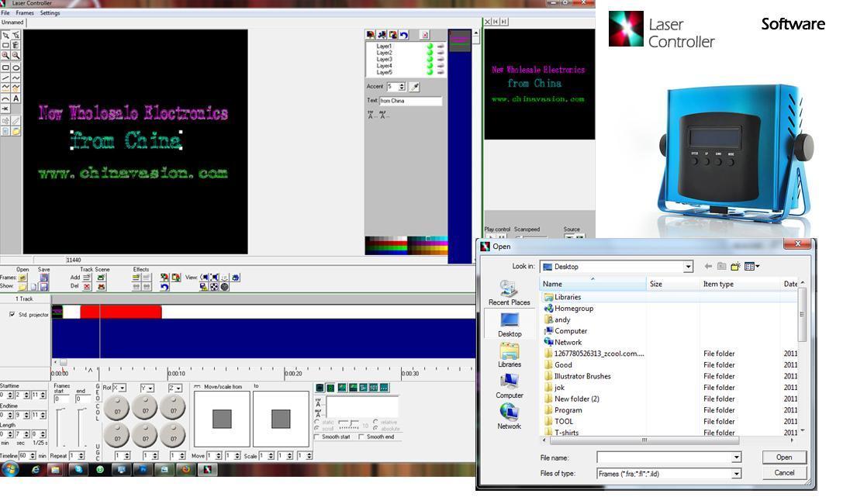Image resolution: width=843 pixels, height=504 pixels.
Task: Create a new folder in the Open dialog
Action: pyautogui.click(x=735, y=267)
